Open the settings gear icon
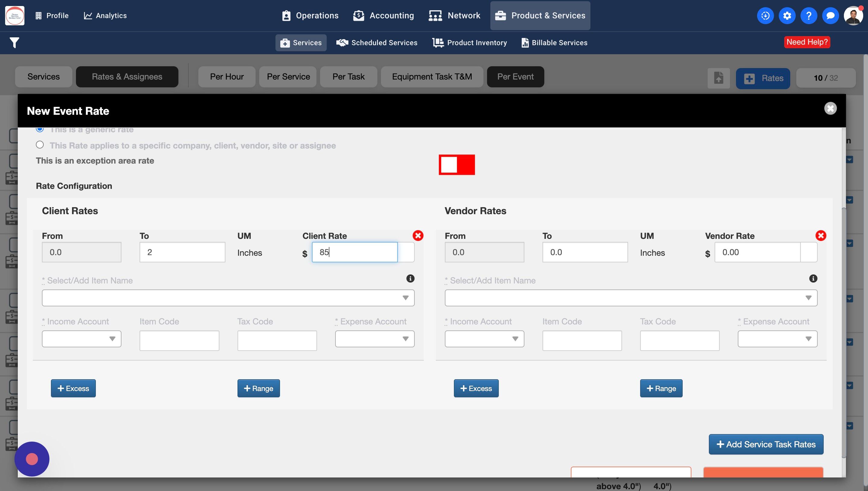 tap(787, 15)
